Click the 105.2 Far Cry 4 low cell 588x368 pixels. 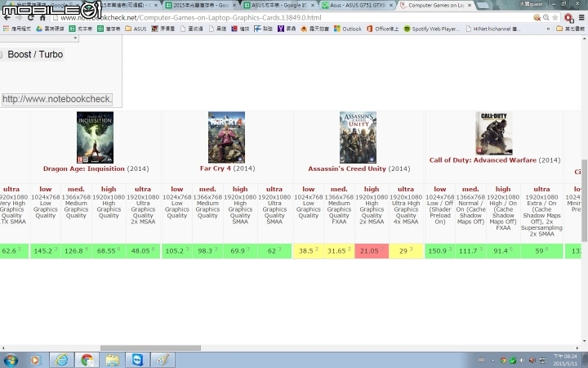click(177, 251)
